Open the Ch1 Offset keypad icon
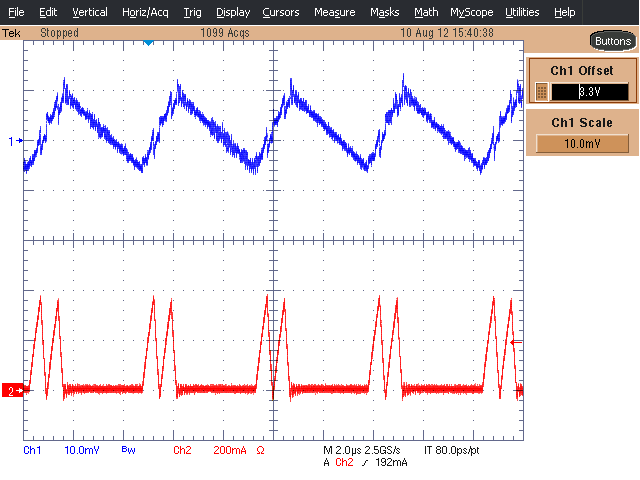Screen dimensions: 640x480 (x=542, y=91)
